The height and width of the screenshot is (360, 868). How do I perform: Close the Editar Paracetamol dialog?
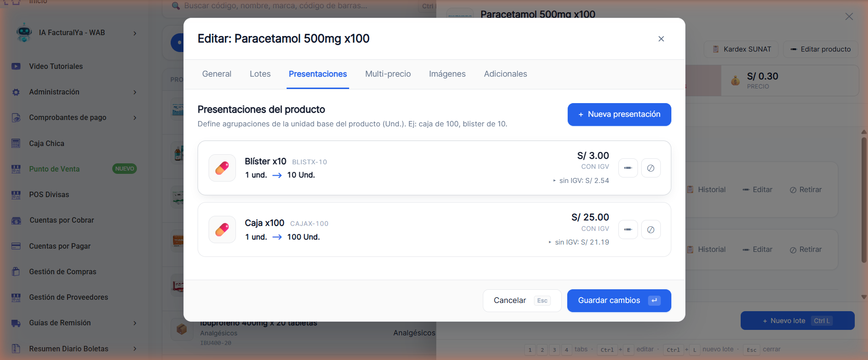[661, 39]
